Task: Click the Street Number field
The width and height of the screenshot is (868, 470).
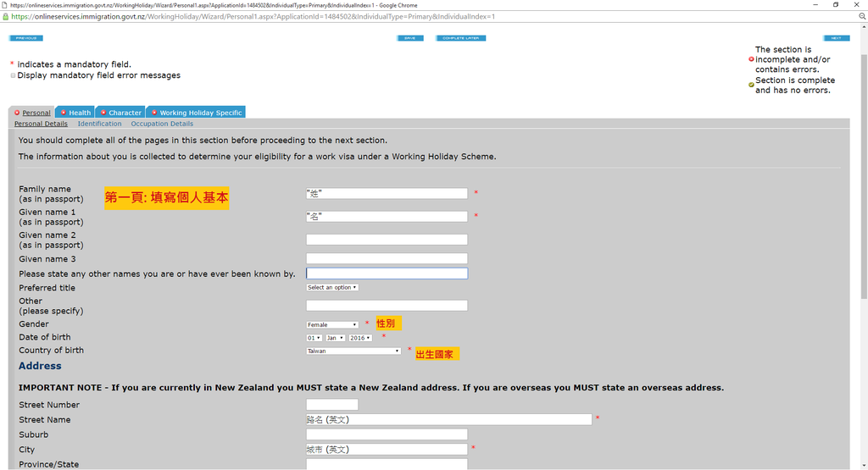Action: coord(332,405)
